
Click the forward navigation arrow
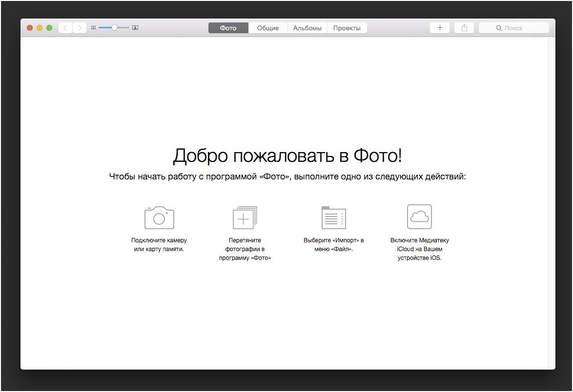click(x=79, y=28)
